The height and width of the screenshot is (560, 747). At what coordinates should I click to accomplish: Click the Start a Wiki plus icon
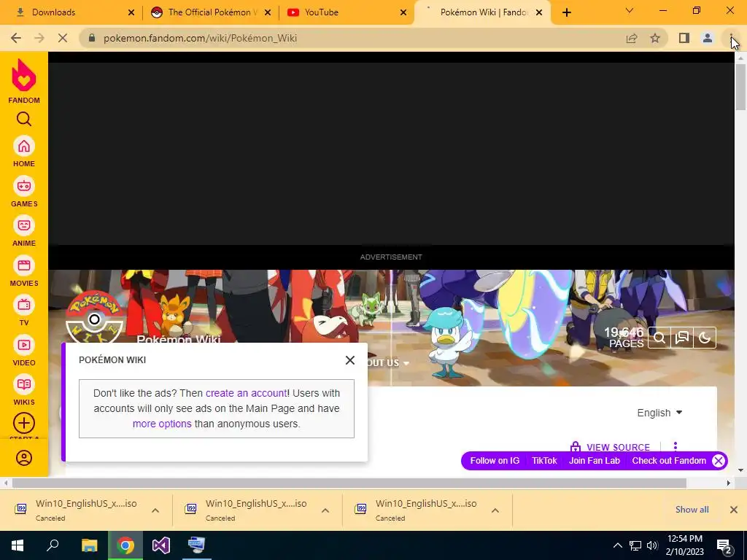pyautogui.click(x=24, y=423)
